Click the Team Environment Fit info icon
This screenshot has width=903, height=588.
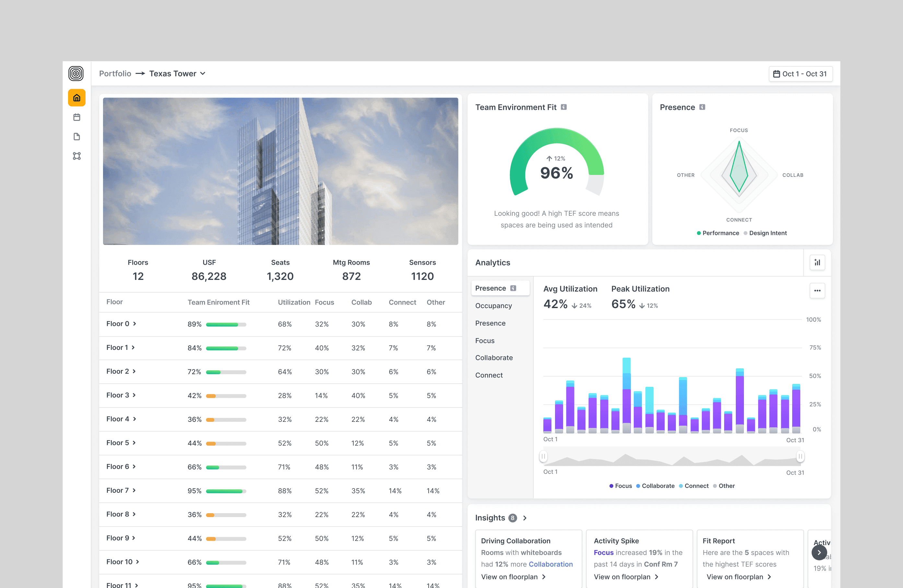pyautogui.click(x=564, y=107)
